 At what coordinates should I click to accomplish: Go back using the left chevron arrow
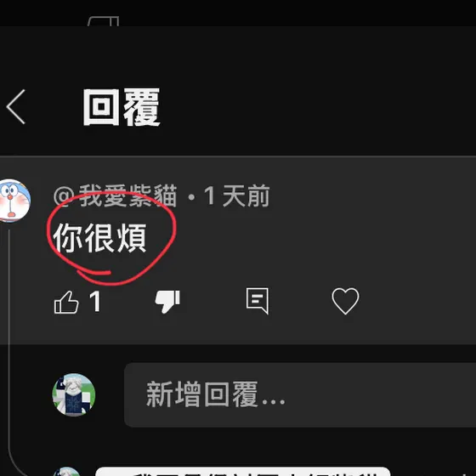click(x=16, y=106)
